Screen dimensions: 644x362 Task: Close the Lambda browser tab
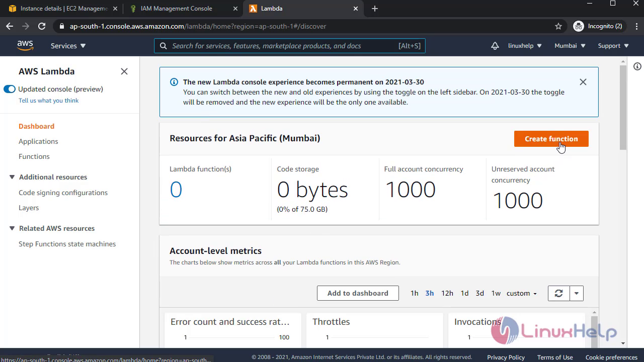click(x=356, y=9)
